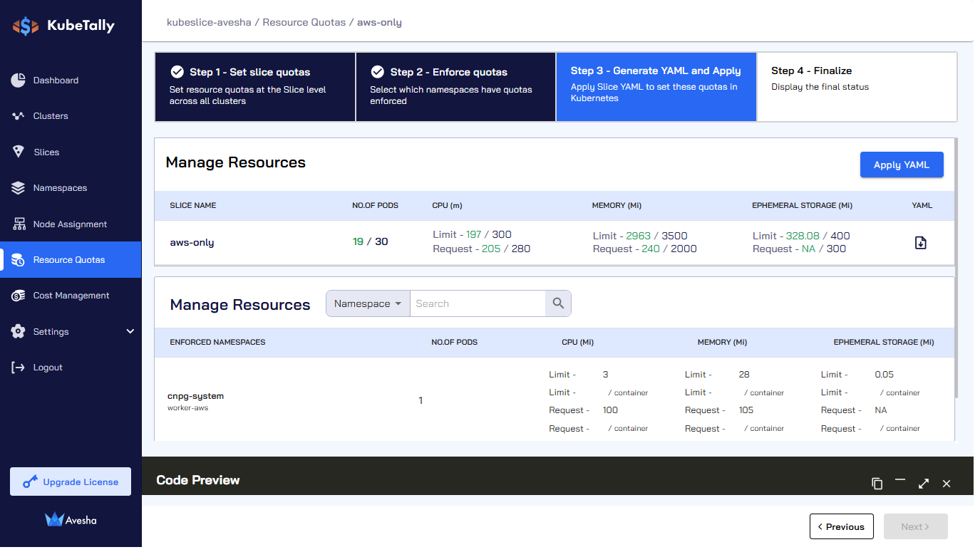Click the Previous button
This screenshot has height=557, width=980.
click(842, 526)
